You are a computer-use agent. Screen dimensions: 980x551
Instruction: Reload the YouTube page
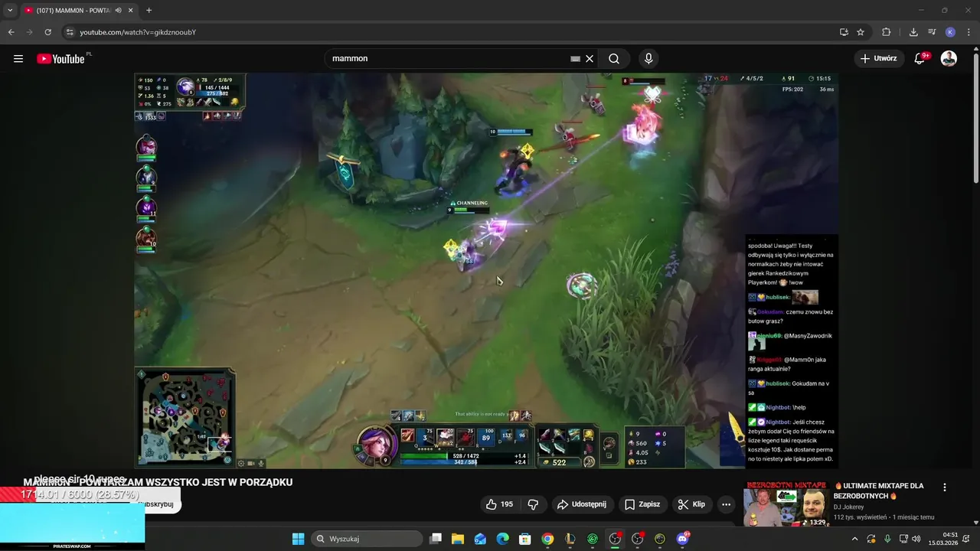click(x=47, y=32)
